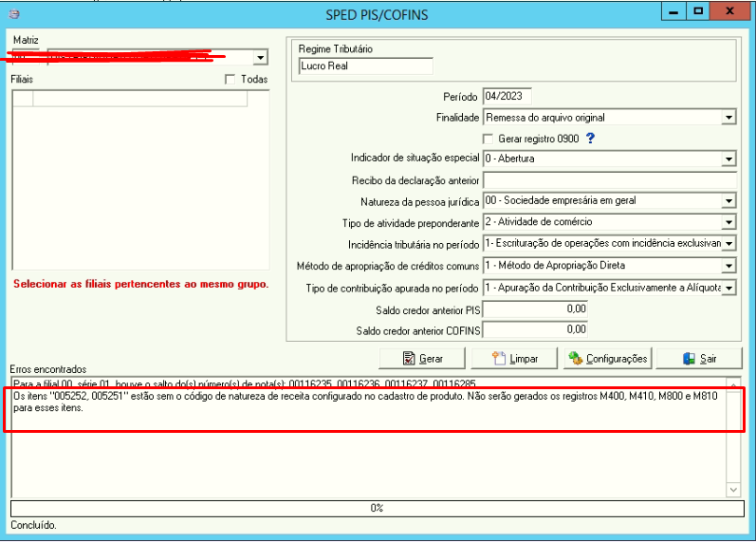Close the SPED PIS/COFINS window

pos(730,11)
